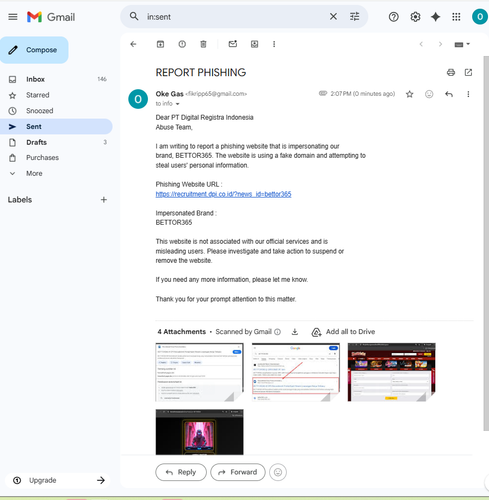
Task: Click the Newer message arrow
Action: tap(421, 44)
